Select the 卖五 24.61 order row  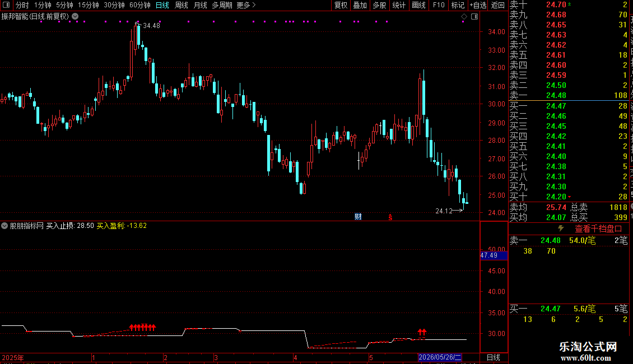tap(569, 55)
